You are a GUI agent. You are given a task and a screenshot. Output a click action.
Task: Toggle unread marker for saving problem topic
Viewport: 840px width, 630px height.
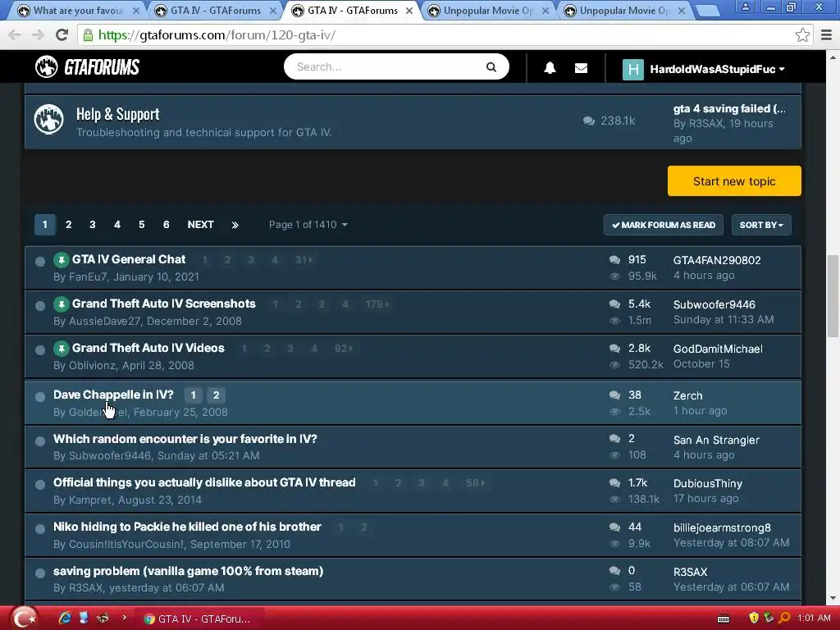pyautogui.click(x=39, y=573)
